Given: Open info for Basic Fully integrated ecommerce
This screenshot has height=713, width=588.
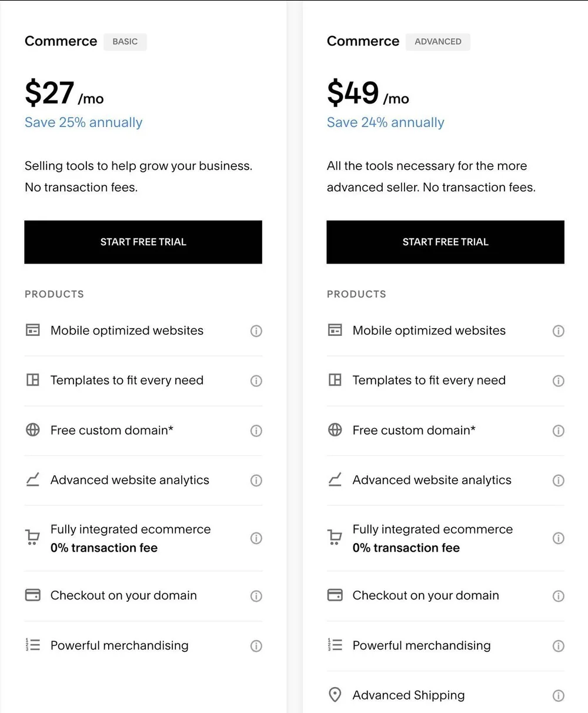Looking at the screenshot, I should tap(256, 538).
